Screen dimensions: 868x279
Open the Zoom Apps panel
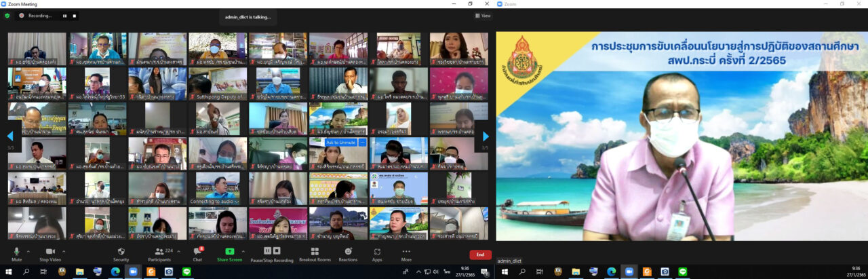tap(377, 254)
